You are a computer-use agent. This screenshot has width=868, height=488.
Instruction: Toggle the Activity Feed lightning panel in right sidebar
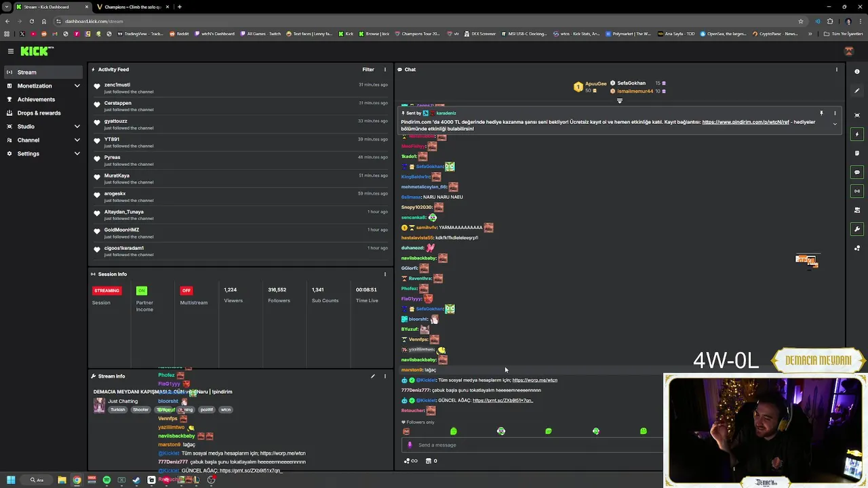coord(856,134)
